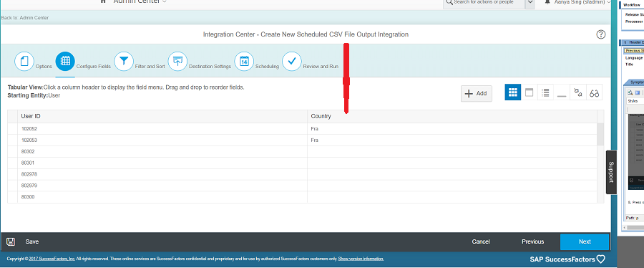This screenshot has height=268, width=644.
Task: Open the search scope dropdown arrow
Action: pos(530,2)
